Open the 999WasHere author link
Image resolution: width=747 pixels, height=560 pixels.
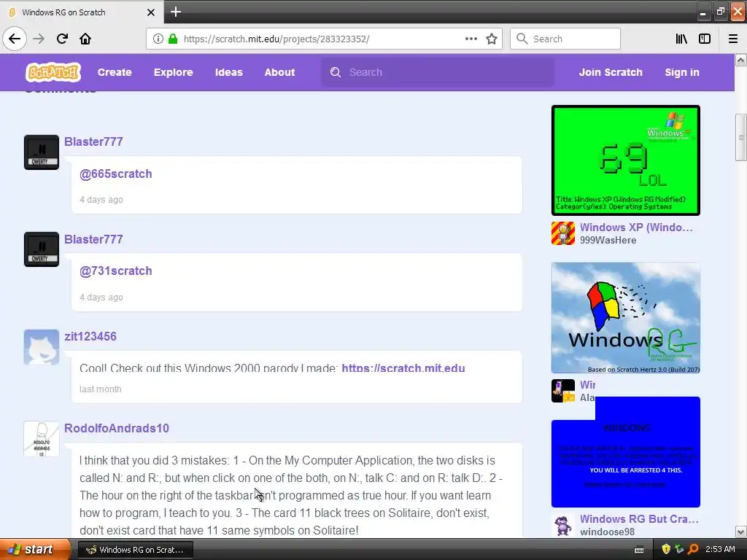[608, 240]
